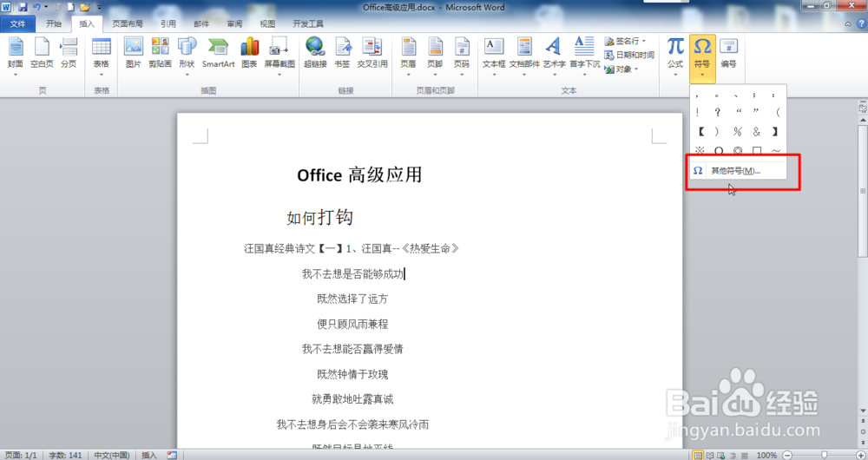
Task: Click the New document icon in title bar
Action: point(71,7)
